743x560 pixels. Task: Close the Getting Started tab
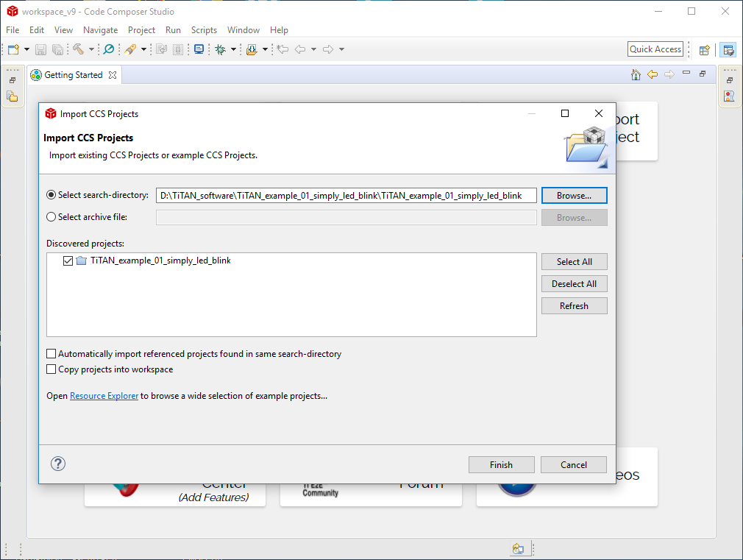click(113, 75)
